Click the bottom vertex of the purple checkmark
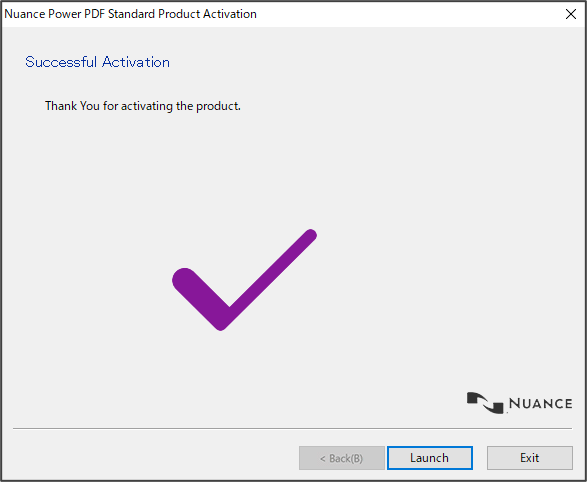Viewport: 587px width, 482px height. [221, 326]
